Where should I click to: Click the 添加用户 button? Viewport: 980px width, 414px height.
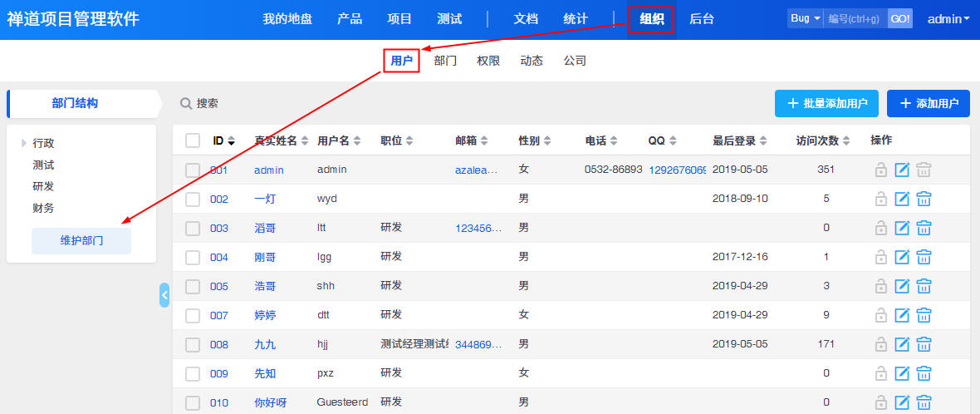pyautogui.click(x=928, y=104)
